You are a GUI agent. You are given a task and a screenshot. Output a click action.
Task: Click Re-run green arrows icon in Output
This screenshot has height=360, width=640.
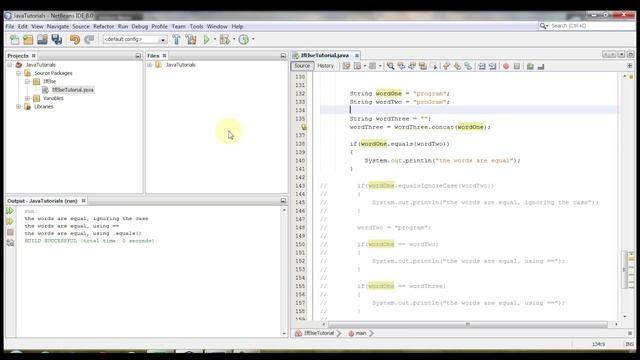(x=10, y=211)
